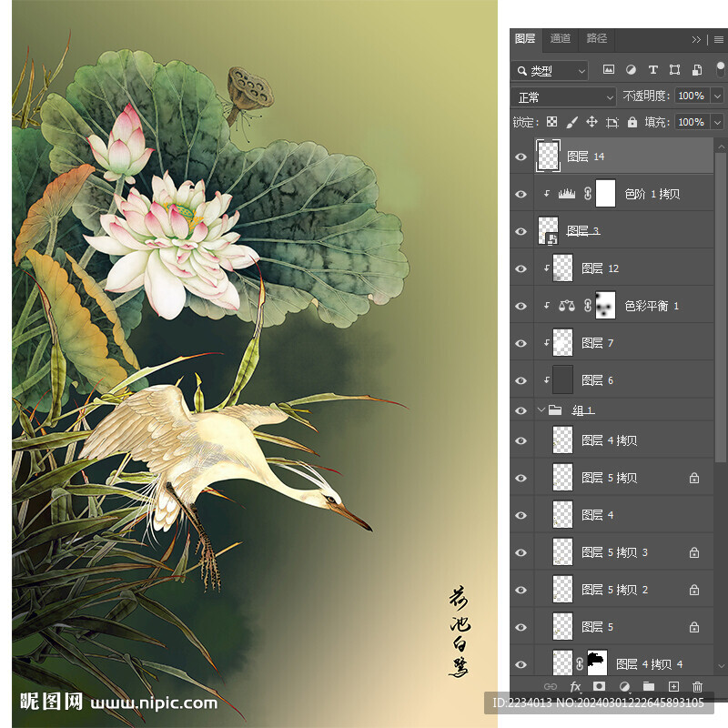Click the lock icon on 图层 5 拷贝 2

click(694, 590)
